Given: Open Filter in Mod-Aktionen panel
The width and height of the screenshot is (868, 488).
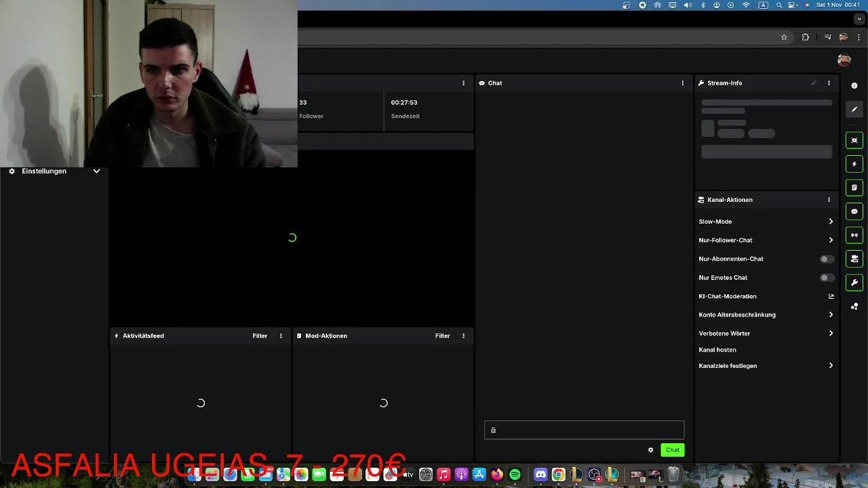Looking at the screenshot, I should [443, 335].
